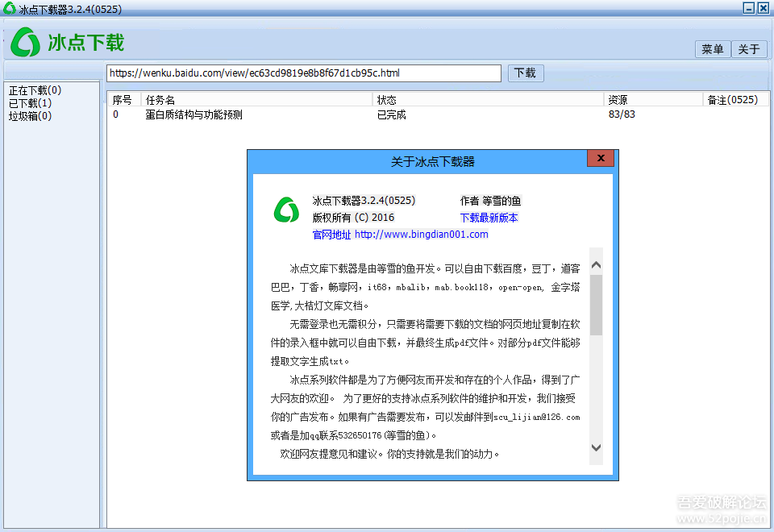Select 正在下载(0) in the sidebar
Viewport: 774px width, 532px height.
[x=35, y=90]
